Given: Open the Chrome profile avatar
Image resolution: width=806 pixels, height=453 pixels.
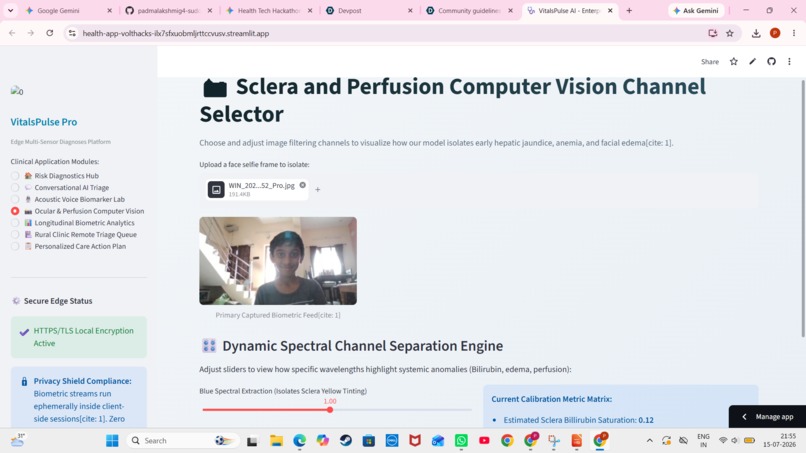Looking at the screenshot, I should (x=775, y=33).
